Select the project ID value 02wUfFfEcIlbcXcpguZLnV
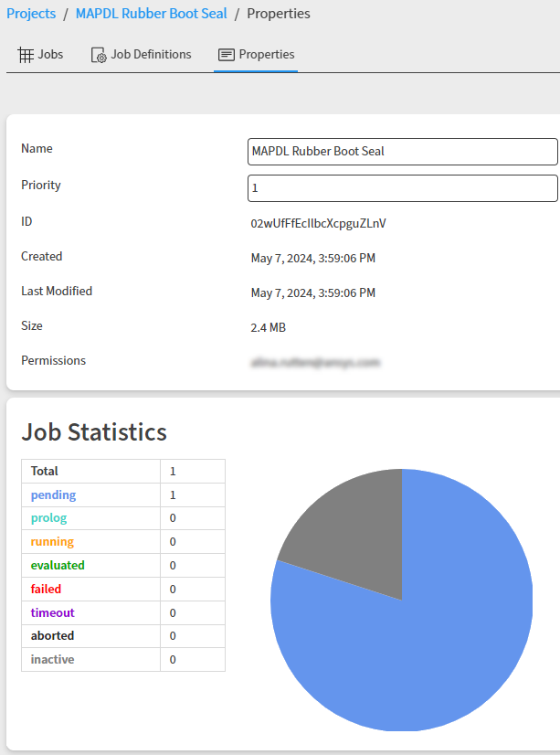560x755 pixels. (319, 223)
